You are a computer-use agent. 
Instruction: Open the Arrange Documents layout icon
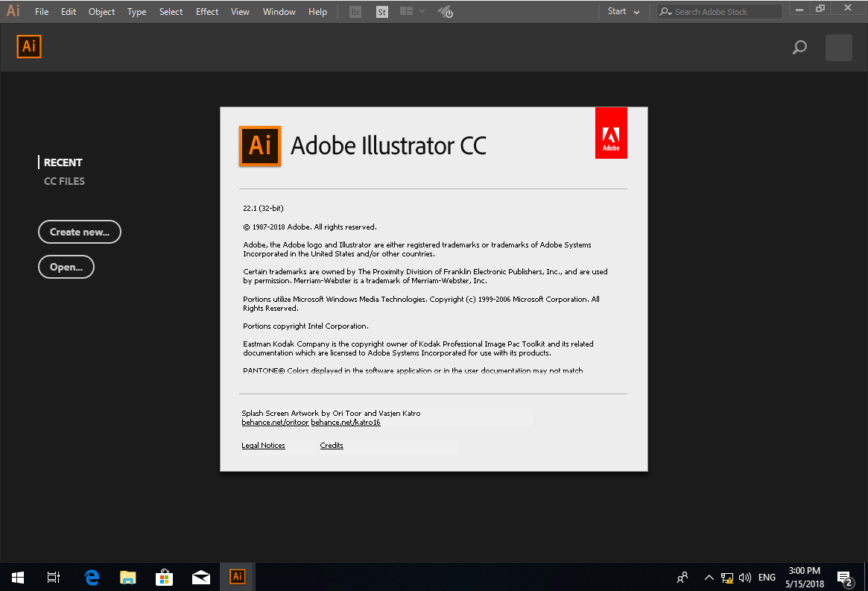[406, 11]
